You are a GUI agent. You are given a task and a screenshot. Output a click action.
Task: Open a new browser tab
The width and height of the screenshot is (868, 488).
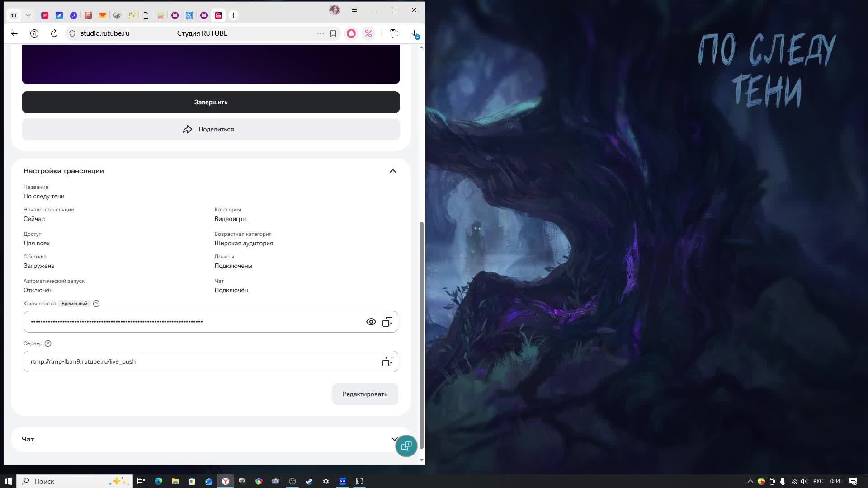[x=233, y=15]
